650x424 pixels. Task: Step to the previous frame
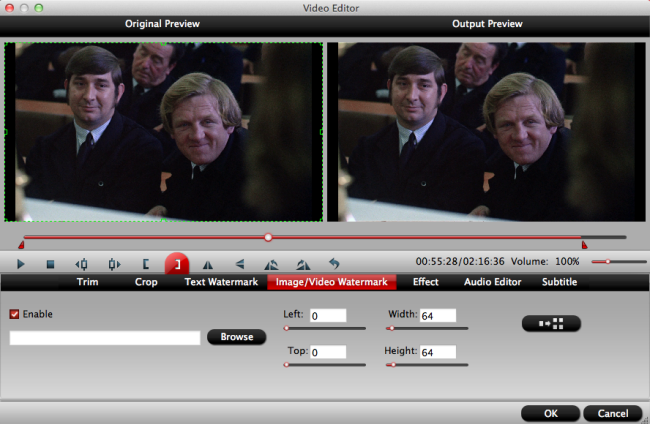(x=81, y=264)
